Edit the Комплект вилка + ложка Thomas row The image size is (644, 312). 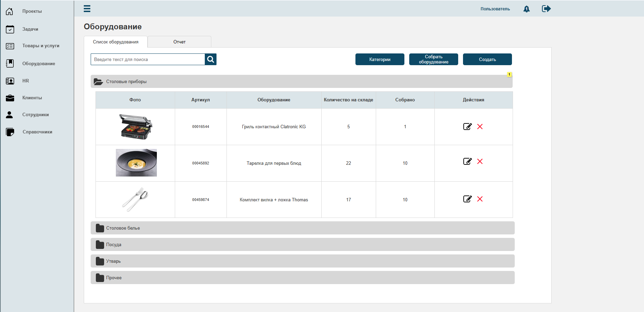(467, 199)
